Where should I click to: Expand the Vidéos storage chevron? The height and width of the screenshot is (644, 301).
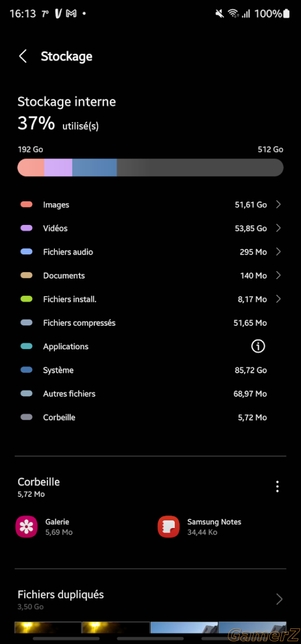coord(278,228)
